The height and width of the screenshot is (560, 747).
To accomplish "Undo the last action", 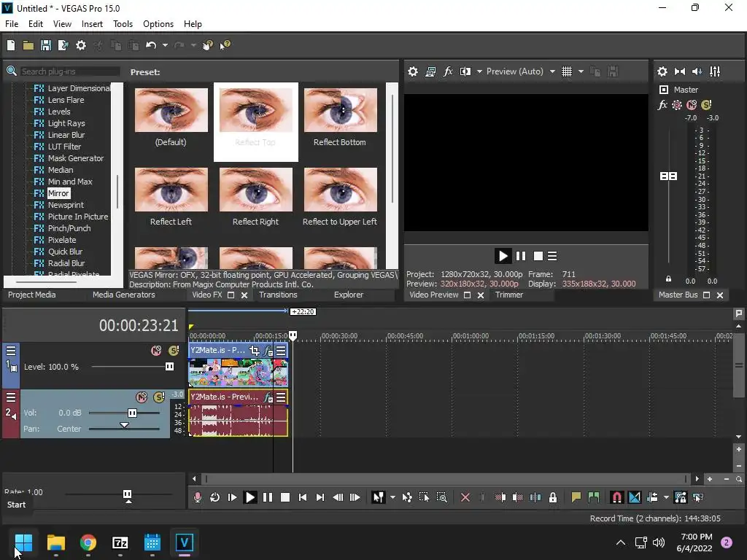I will tap(151, 45).
